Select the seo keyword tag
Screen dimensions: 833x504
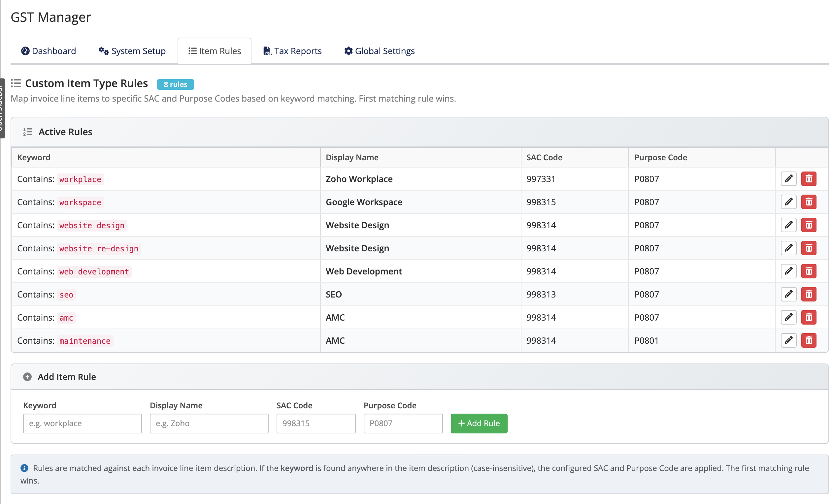click(x=66, y=295)
